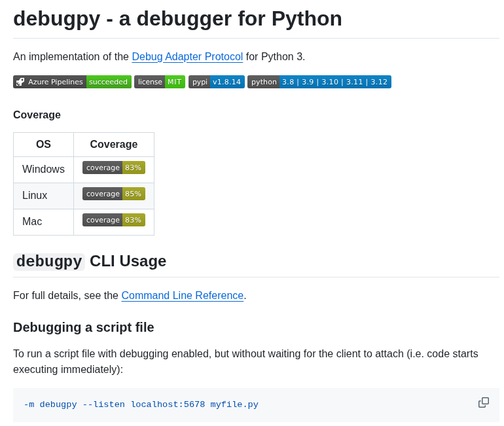The image size is (504, 426).
Task: Open the Debug Adapter Protocol link
Action: pos(187,56)
